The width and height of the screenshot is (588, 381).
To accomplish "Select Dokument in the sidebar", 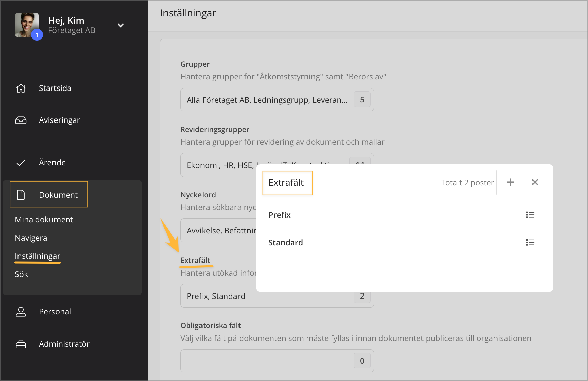I will click(x=58, y=195).
